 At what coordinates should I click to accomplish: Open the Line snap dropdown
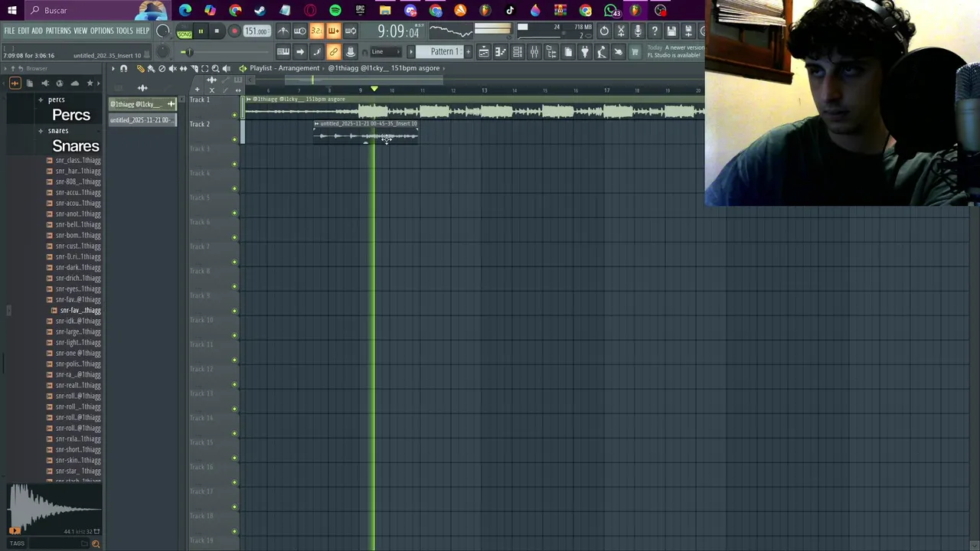385,51
